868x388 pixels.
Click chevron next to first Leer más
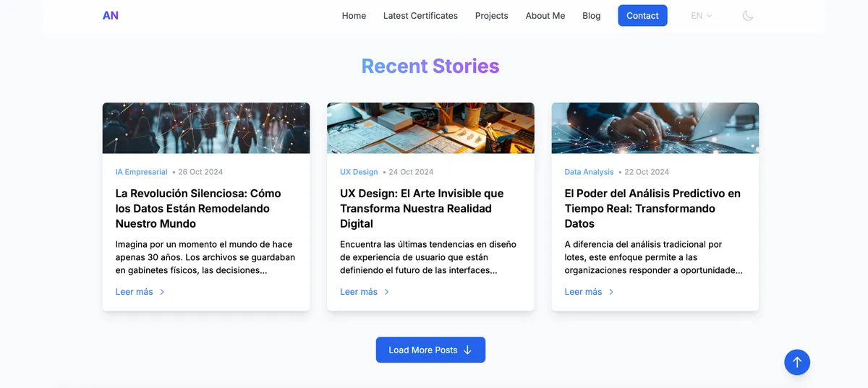162,292
